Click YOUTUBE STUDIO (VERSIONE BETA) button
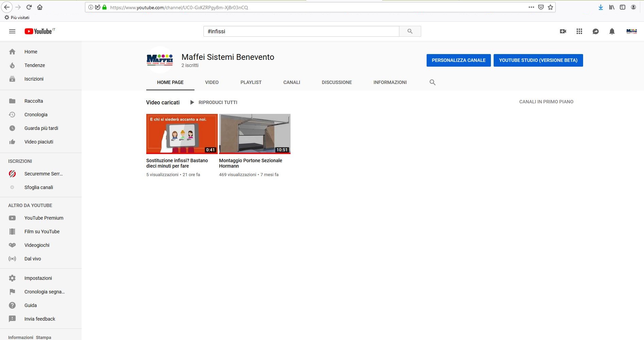This screenshot has width=644, height=340. 538,60
